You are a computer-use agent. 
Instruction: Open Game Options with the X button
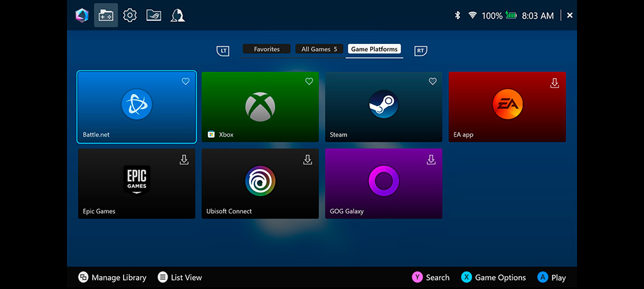point(493,277)
